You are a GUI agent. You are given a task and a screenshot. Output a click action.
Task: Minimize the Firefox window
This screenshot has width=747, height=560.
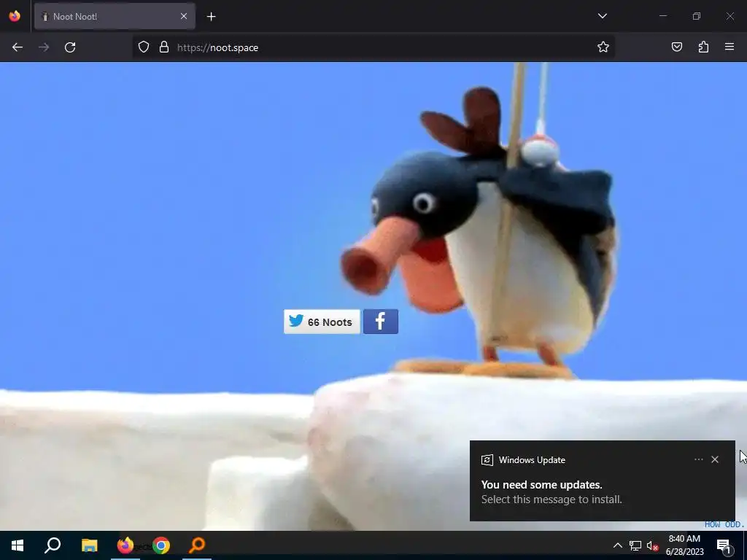[x=662, y=16]
